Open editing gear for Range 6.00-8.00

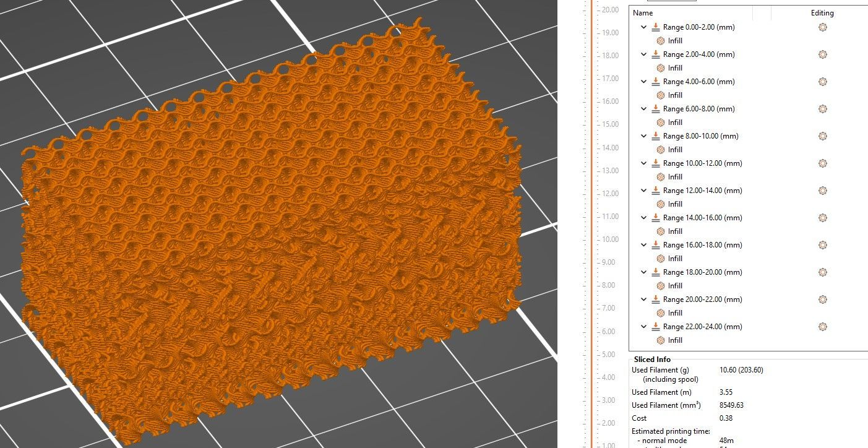(x=822, y=109)
